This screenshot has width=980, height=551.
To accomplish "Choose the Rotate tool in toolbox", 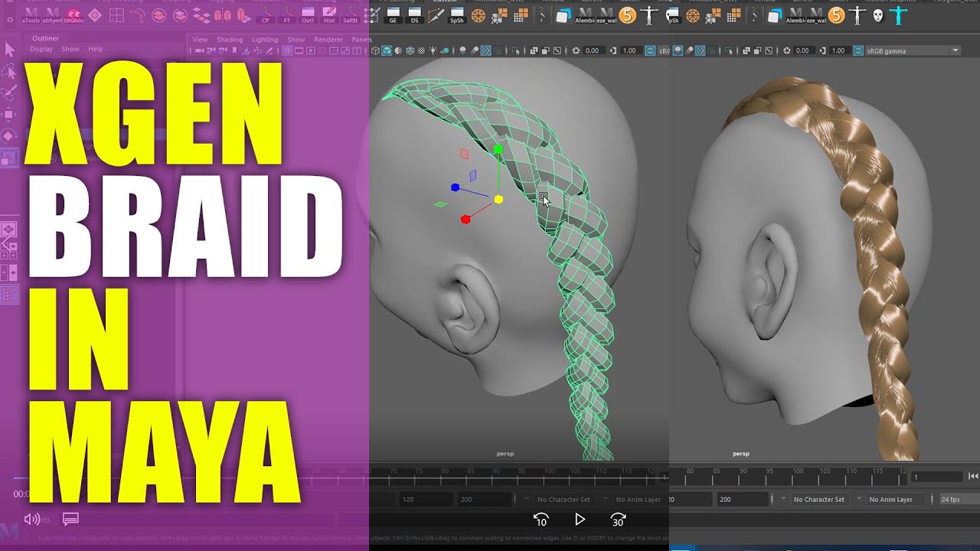I will pos(9,137).
